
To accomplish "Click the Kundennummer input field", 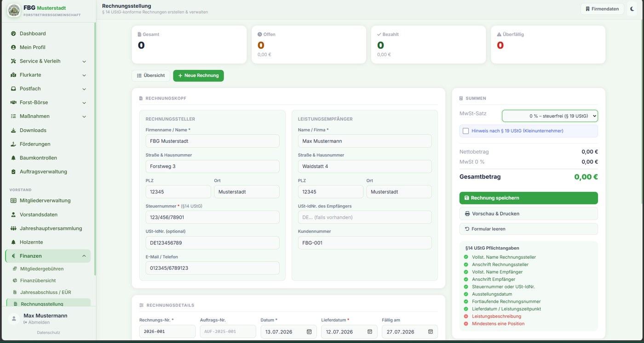I will coord(365,243).
